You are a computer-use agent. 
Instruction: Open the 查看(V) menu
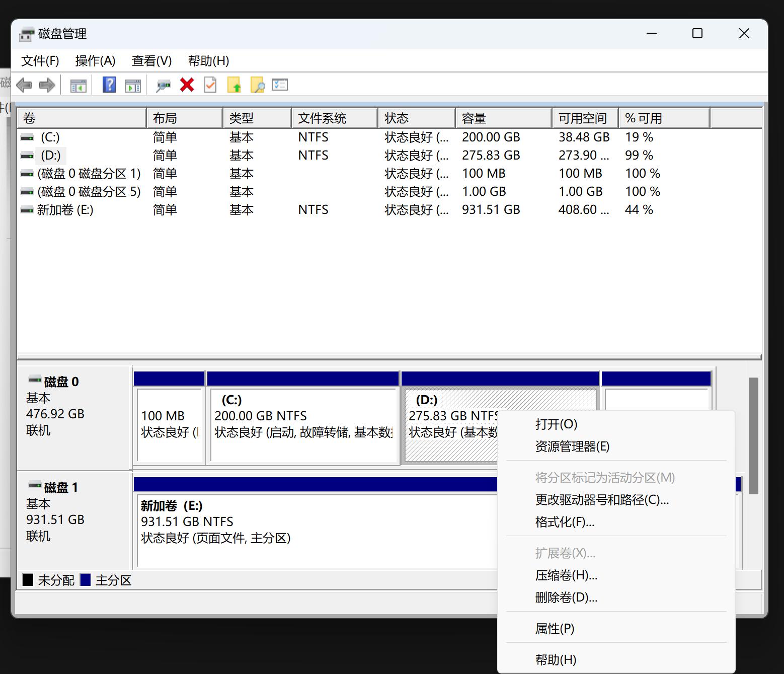(151, 61)
